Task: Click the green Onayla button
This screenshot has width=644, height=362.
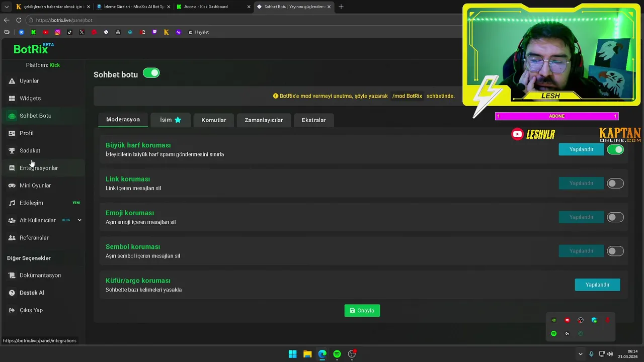Action: tap(362, 310)
